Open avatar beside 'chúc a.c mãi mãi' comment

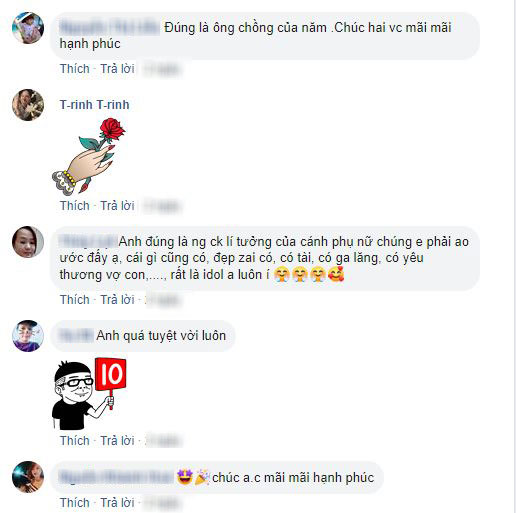28,477
